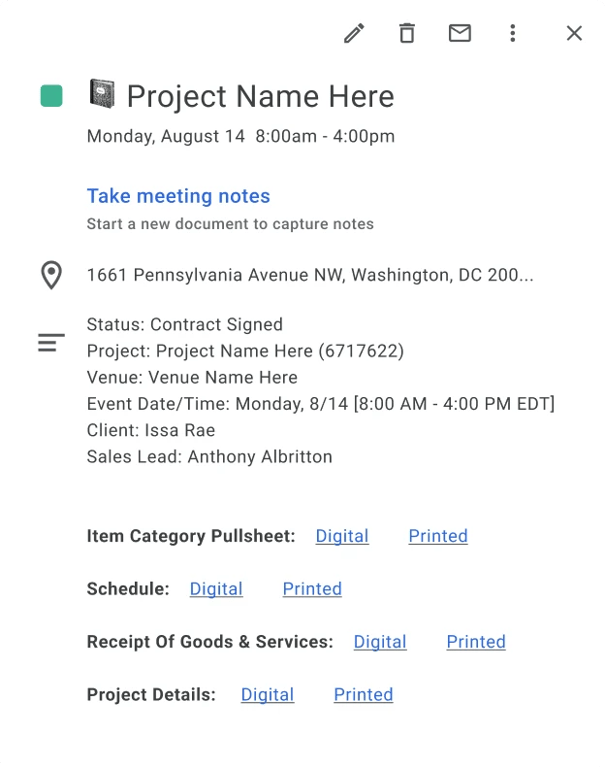
Task: Click the envelope email guests icon
Action: [460, 34]
